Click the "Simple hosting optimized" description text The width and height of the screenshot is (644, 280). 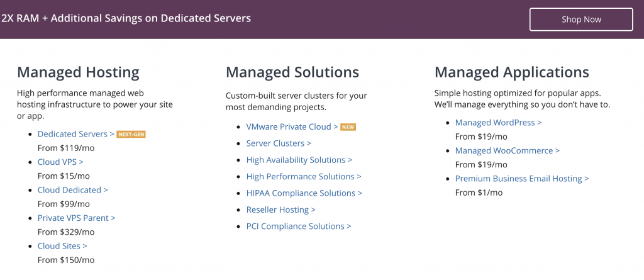click(523, 99)
